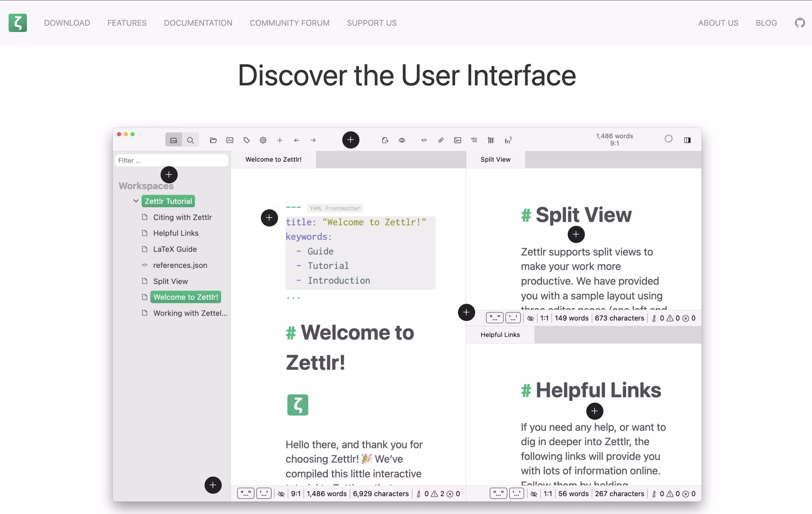Open DOCUMENTATION in the navigation bar

coord(198,23)
